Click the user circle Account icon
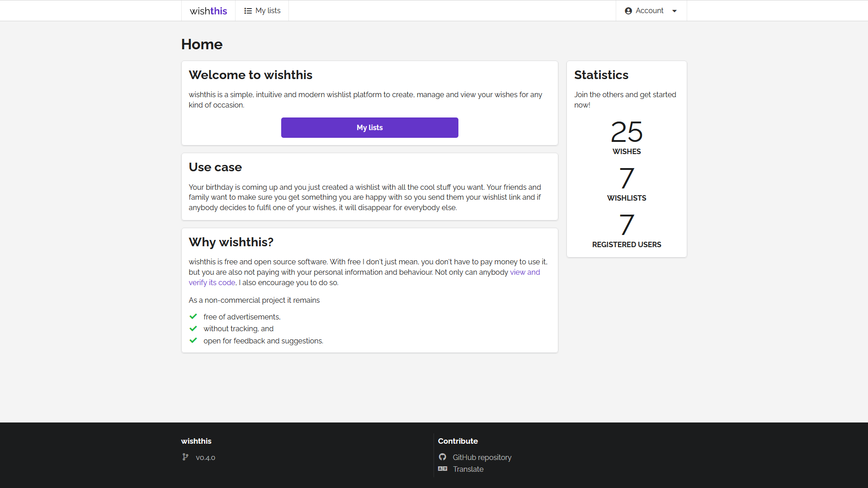Image resolution: width=868 pixels, height=488 pixels. click(628, 11)
